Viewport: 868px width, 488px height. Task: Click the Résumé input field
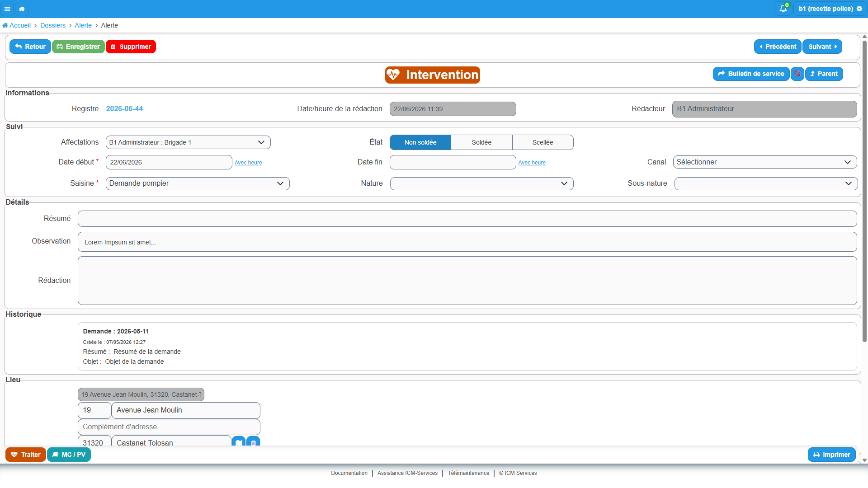(x=467, y=219)
